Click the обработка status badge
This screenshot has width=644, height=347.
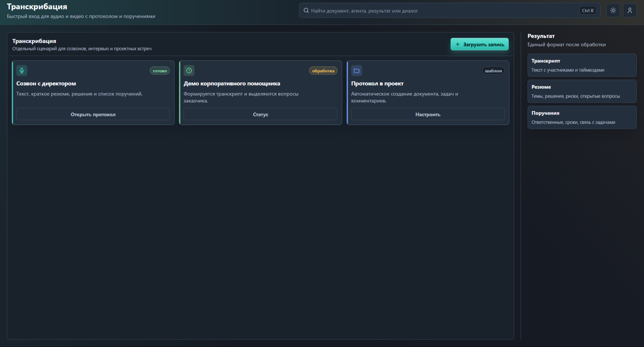323,71
